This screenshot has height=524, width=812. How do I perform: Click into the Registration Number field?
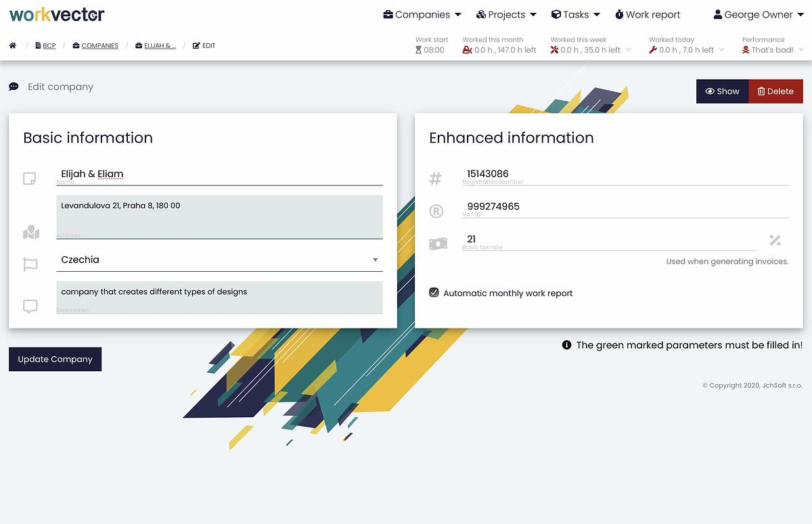626,174
